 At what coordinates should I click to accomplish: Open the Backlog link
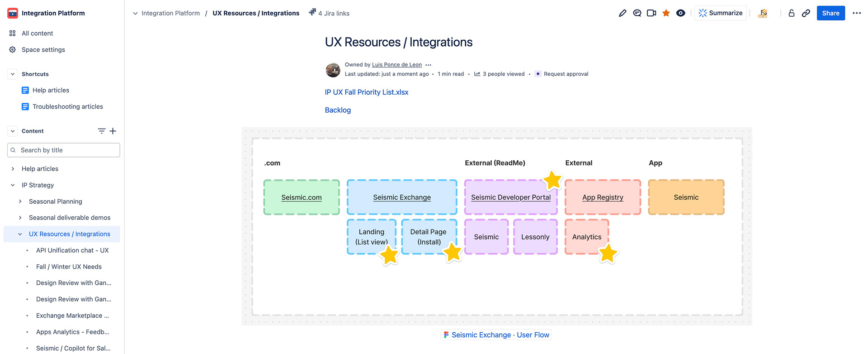338,110
